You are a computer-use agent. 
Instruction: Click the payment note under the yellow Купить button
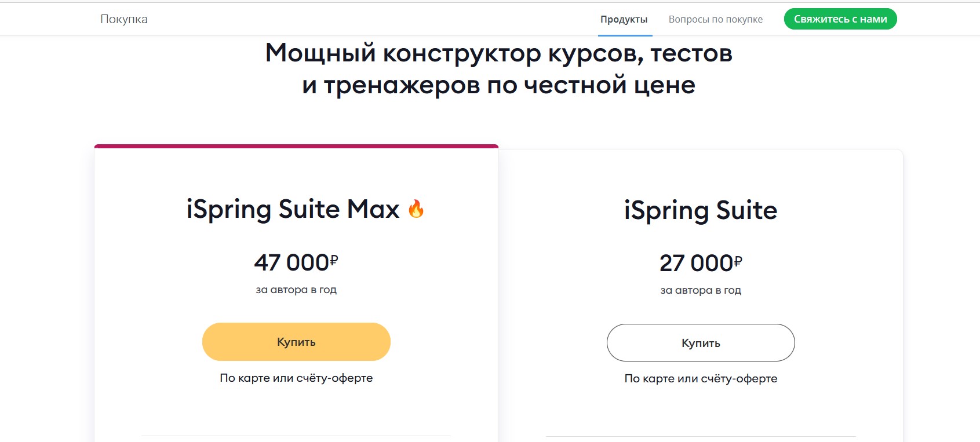[x=296, y=378]
